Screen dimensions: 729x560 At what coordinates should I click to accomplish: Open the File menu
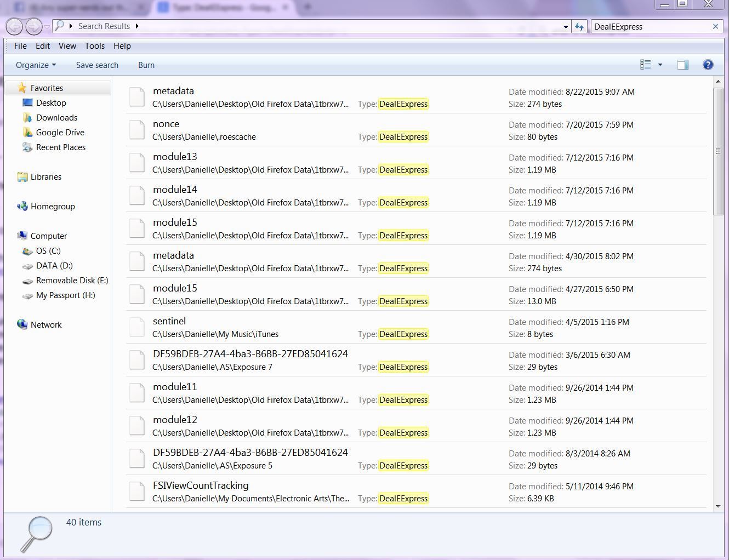coord(20,46)
